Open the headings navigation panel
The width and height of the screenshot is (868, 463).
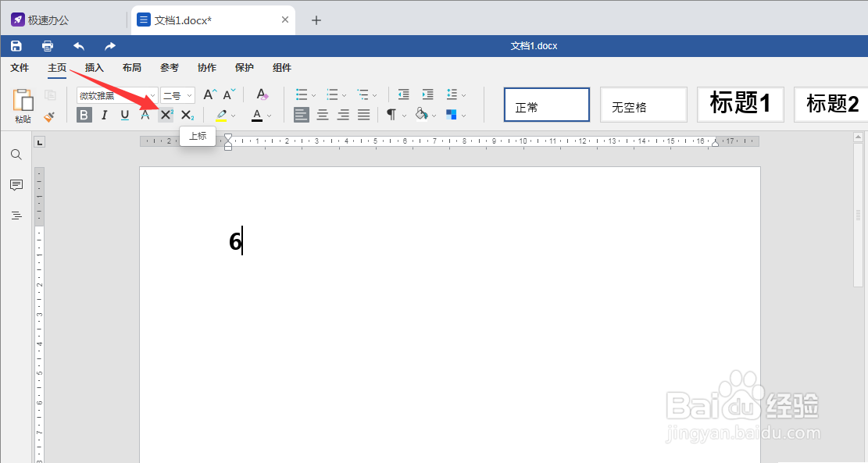click(x=16, y=215)
